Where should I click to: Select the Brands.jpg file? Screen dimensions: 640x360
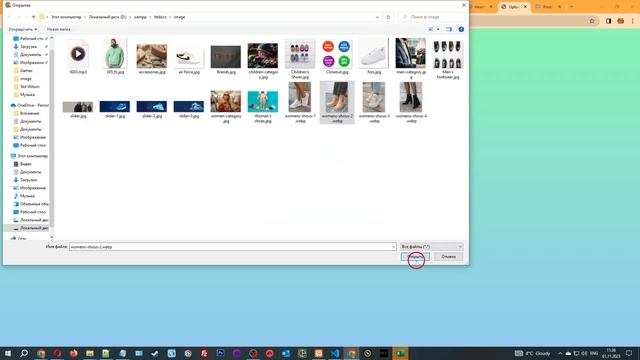tap(226, 60)
